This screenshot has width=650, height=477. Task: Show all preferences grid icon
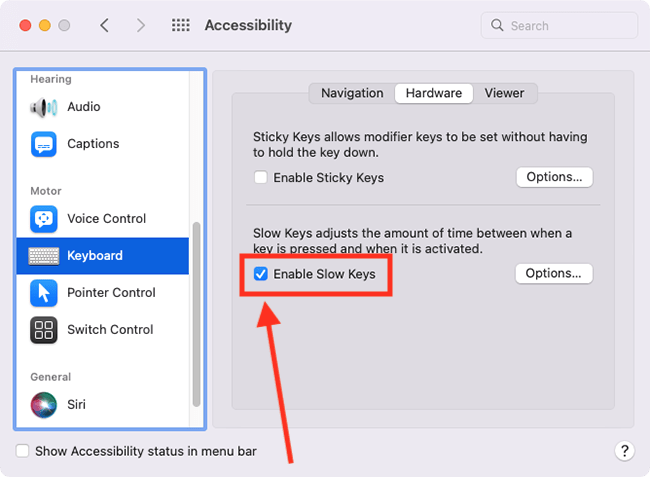(181, 25)
